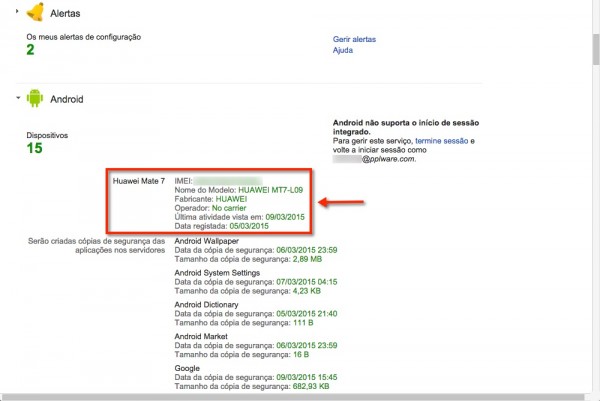The image size is (600, 401).
Task: Click backup date 07/03/2015 04:15
Action: (307, 282)
